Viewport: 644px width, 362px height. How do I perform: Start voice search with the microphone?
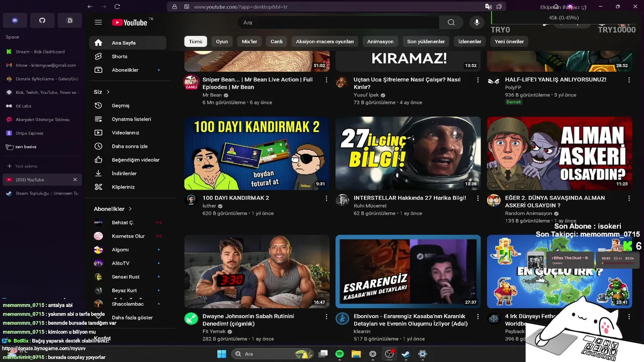click(x=477, y=23)
